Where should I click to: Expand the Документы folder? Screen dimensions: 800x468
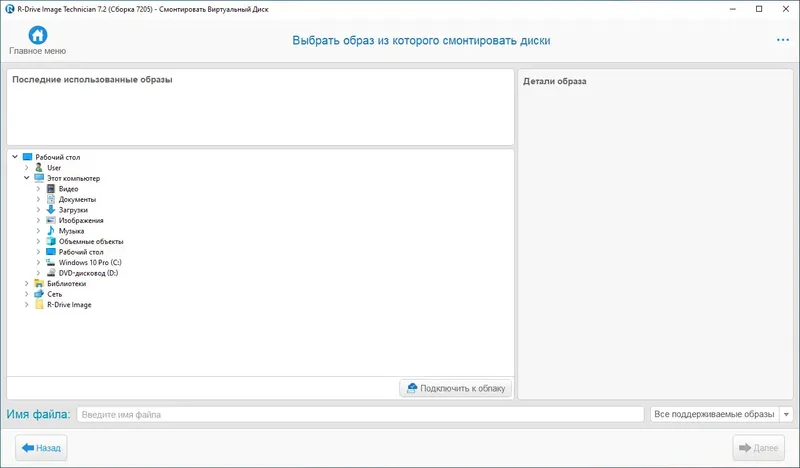coord(38,199)
